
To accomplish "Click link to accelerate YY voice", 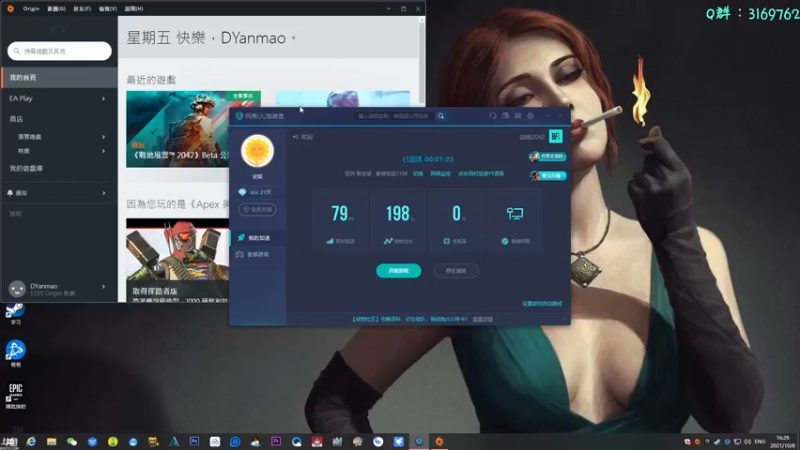I will 481,173.
